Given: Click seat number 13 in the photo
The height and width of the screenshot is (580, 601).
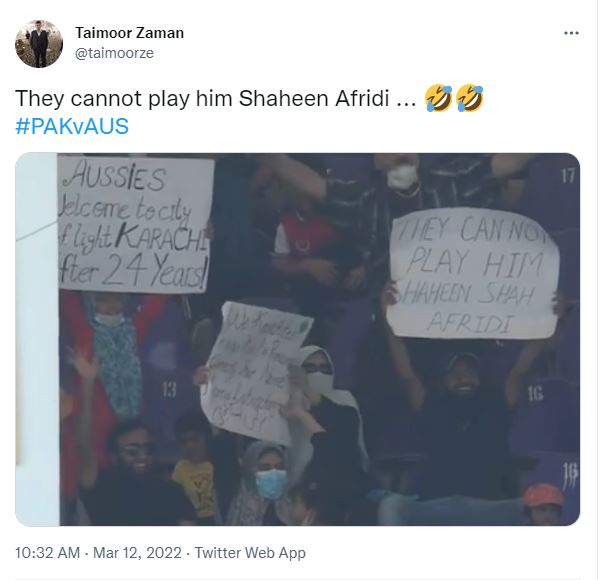Looking at the screenshot, I should click(x=169, y=390).
